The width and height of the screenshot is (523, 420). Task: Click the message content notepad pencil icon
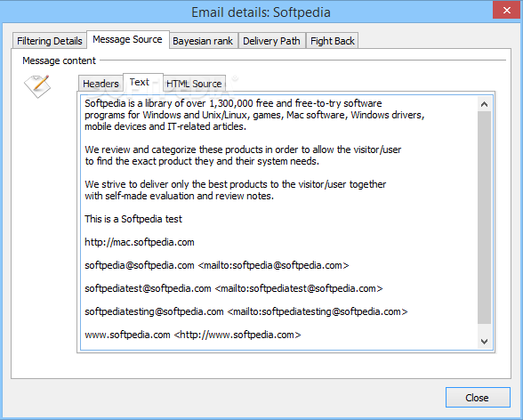pos(37,86)
